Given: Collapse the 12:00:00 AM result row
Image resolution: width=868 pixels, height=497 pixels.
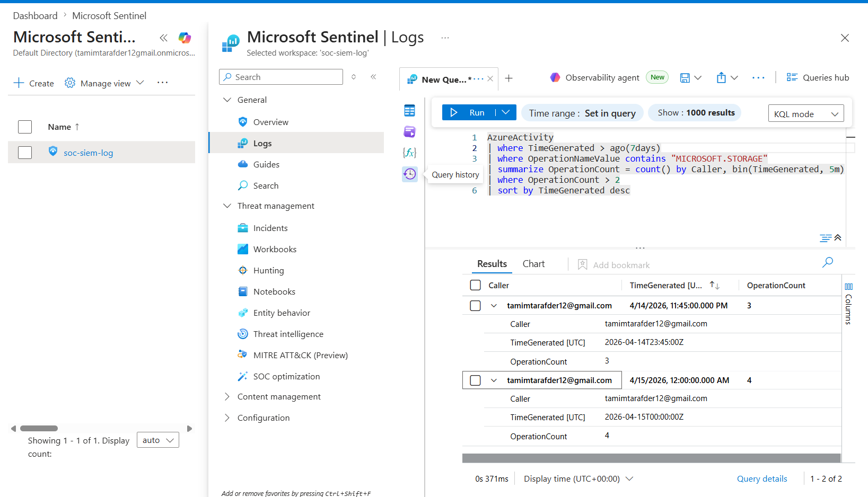Looking at the screenshot, I should click(x=494, y=380).
